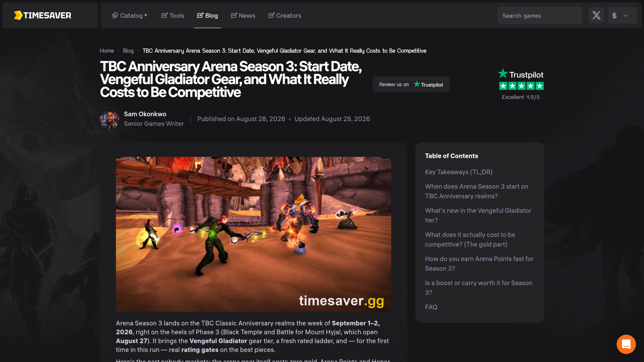Image resolution: width=644 pixels, height=362 pixels.
Task: Open the orange chat support bubble
Action: click(626, 344)
